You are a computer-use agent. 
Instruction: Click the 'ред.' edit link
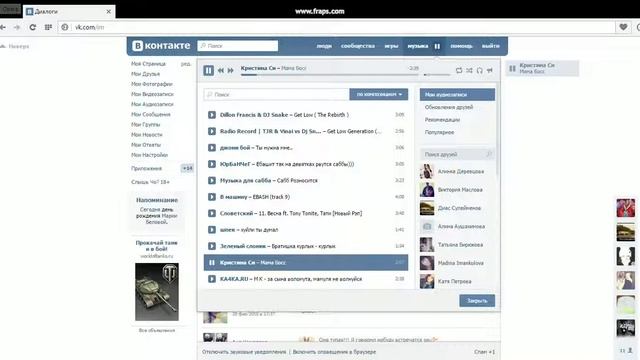tap(186, 64)
